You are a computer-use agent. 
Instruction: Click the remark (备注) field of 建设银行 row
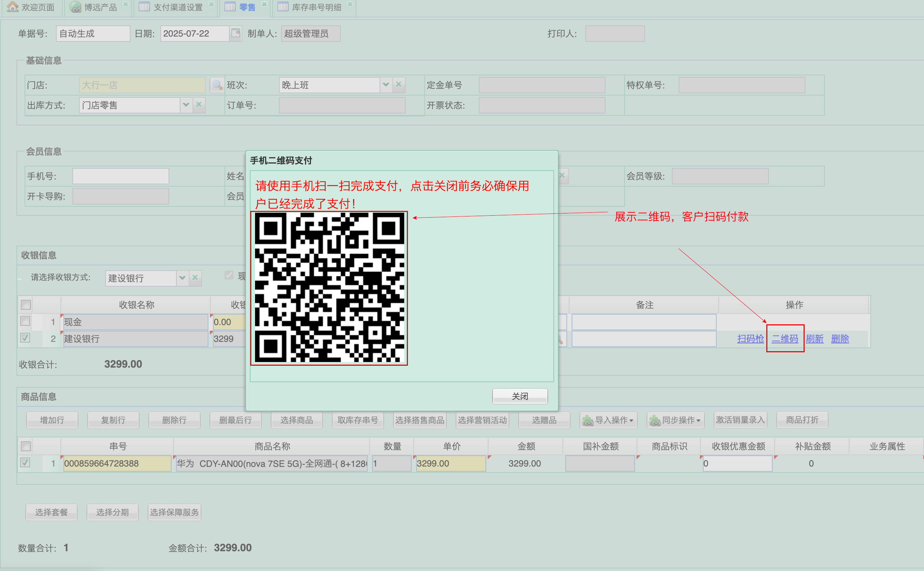[644, 339]
